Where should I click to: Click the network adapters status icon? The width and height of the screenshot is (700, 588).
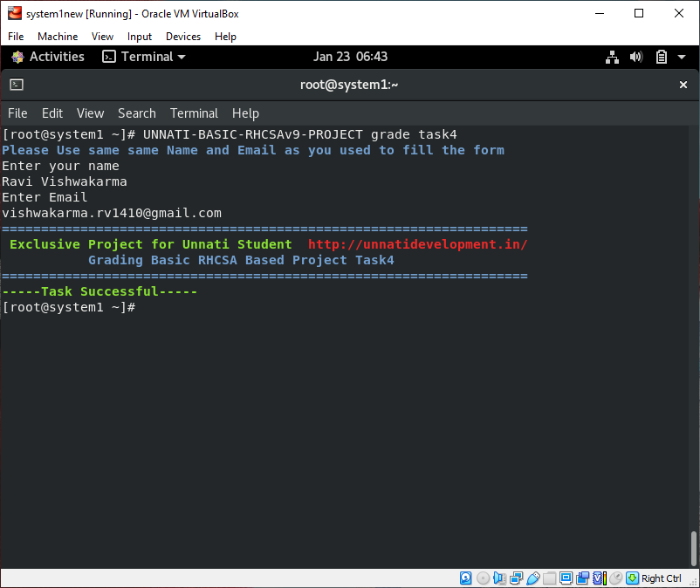(x=516, y=578)
